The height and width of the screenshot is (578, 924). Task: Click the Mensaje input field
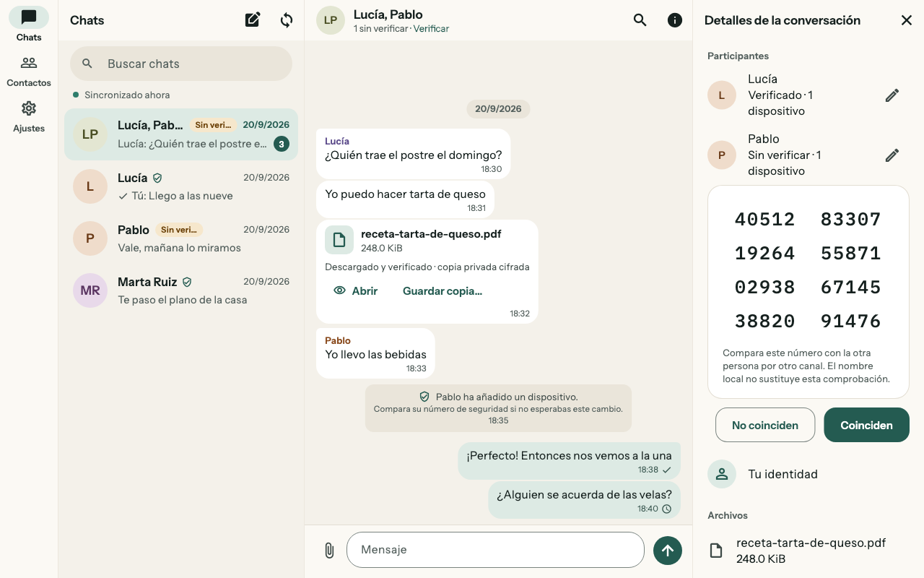pyautogui.click(x=495, y=550)
